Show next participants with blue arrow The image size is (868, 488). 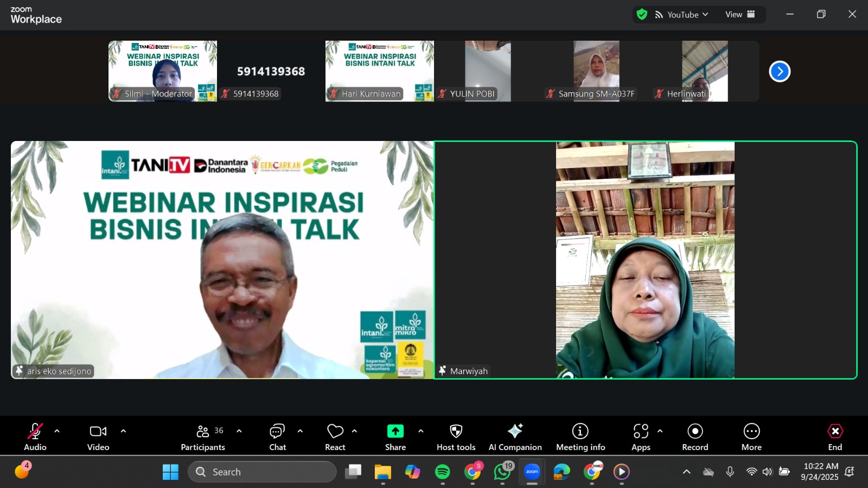pyautogui.click(x=780, y=72)
